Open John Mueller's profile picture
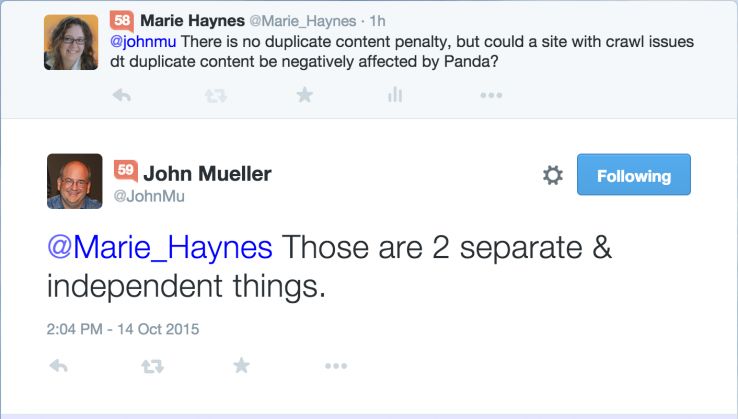Screen dimensions: 738x419 (74, 181)
